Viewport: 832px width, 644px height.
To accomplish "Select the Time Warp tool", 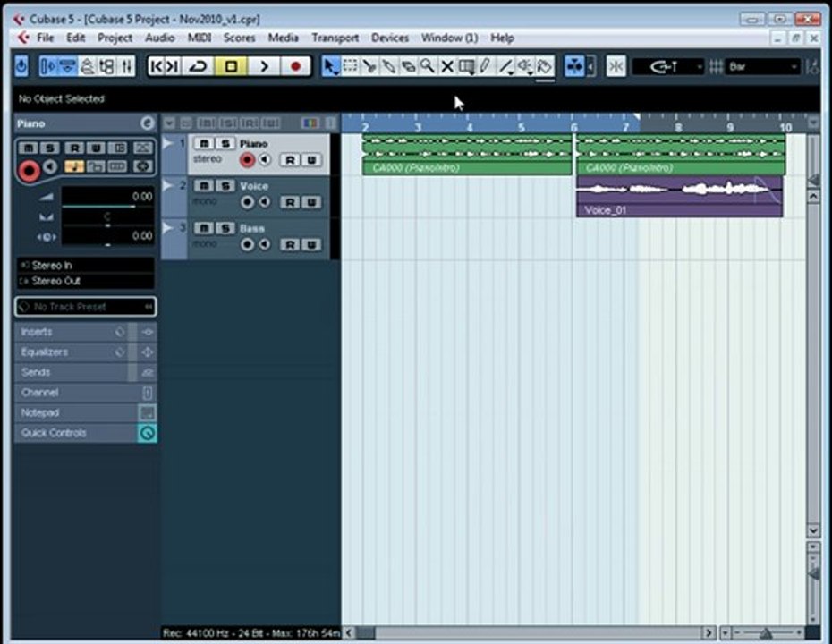I will click(x=467, y=66).
